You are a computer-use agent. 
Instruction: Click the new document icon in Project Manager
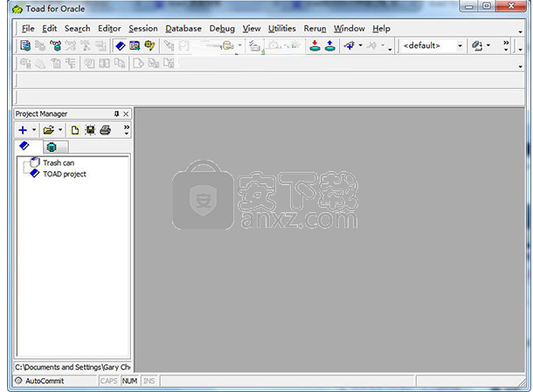tap(75, 130)
